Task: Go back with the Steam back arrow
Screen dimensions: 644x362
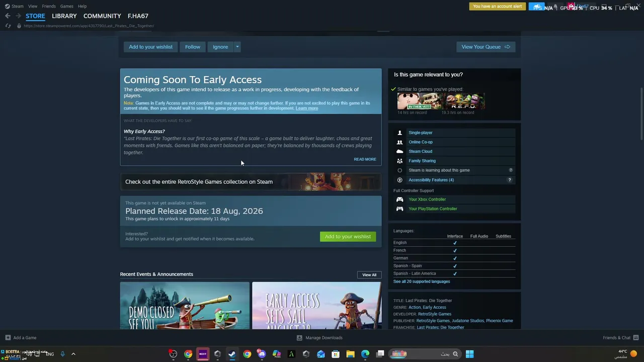Action: [8, 16]
